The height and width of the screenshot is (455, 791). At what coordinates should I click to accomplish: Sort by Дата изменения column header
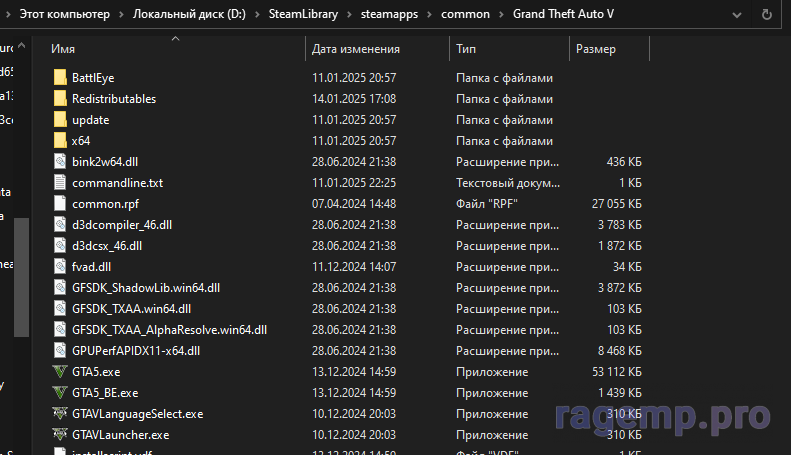tap(377, 49)
